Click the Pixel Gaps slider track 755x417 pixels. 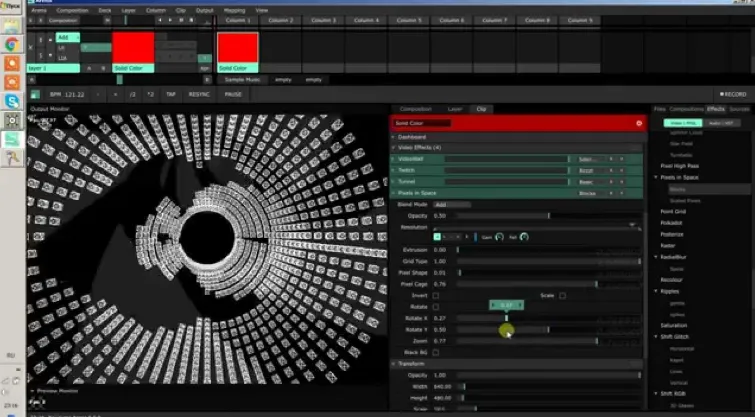click(x=548, y=285)
